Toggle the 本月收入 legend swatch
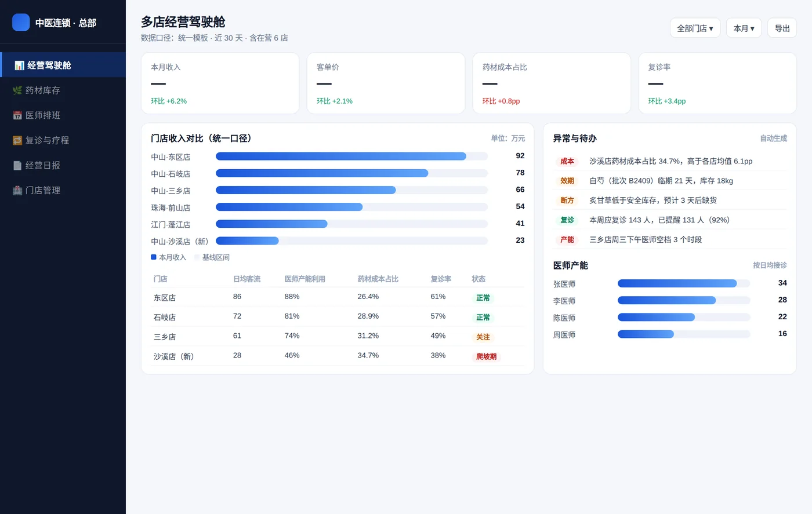812x514 pixels. pos(154,257)
